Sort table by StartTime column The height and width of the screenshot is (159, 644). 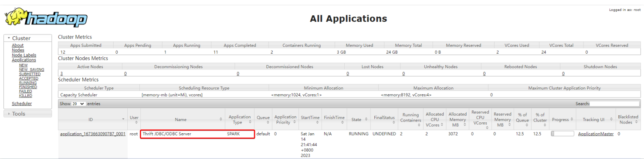point(310,119)
